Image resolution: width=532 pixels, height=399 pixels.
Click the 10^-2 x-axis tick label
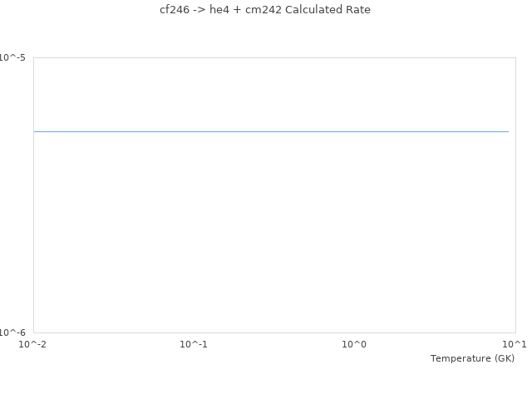(33, 344)
